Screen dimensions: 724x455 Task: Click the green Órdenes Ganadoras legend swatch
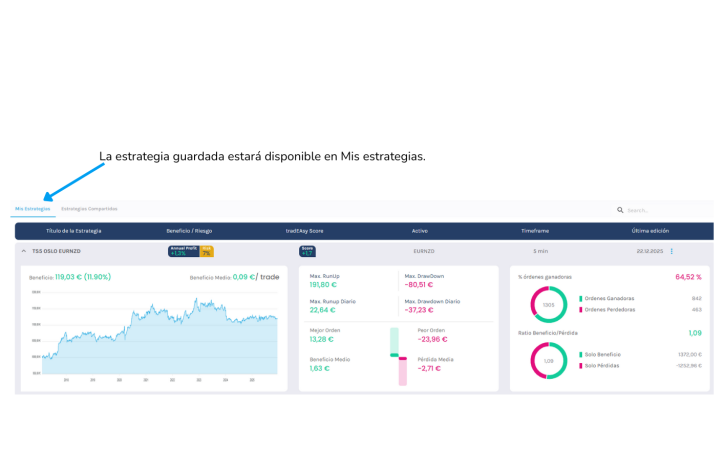point(580,298)
